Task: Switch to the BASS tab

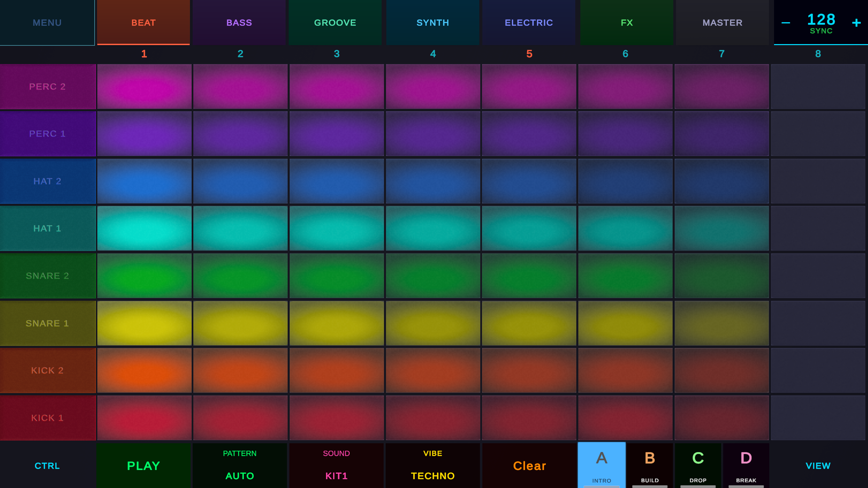Action: (239, 22)
